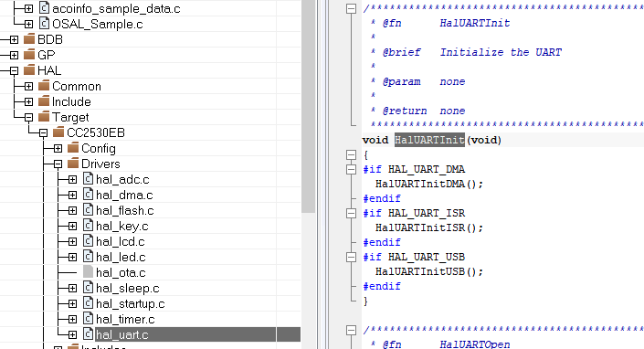Click the hal_adc.c file icon
Image resolution: width=644 pixels, height=349 pixels.
88,179
